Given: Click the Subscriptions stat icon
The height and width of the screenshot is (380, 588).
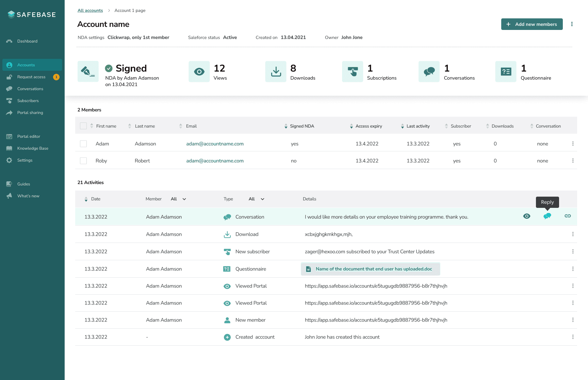Looking at the screenshot, I should pyautogui.click(x=353, y=71).
